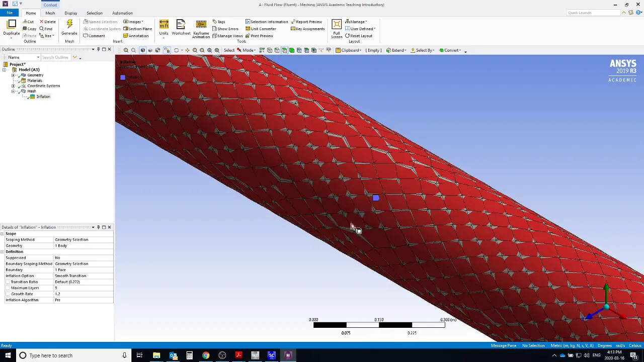Open the Tree dropdown in Outline group
This screenshot has height=362, width=644.
(x=47, y=36)
